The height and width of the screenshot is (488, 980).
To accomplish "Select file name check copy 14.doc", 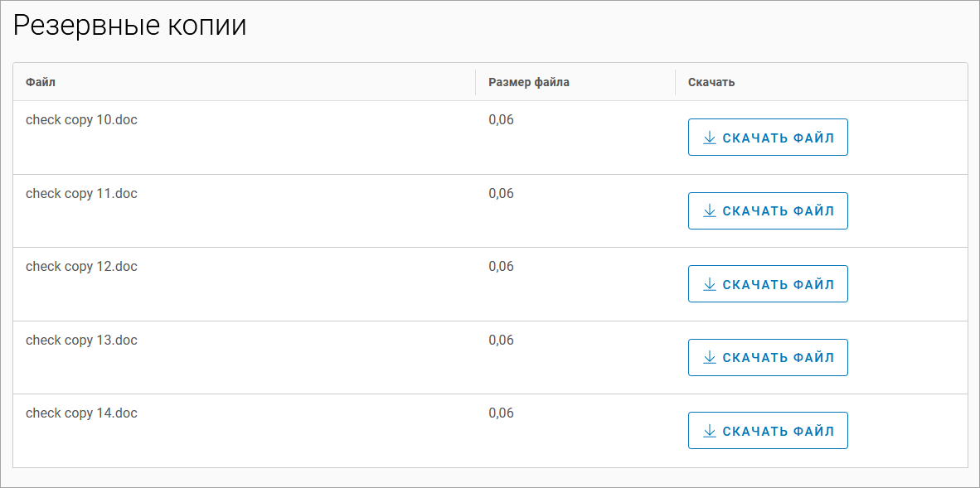I will click(81, 413).
